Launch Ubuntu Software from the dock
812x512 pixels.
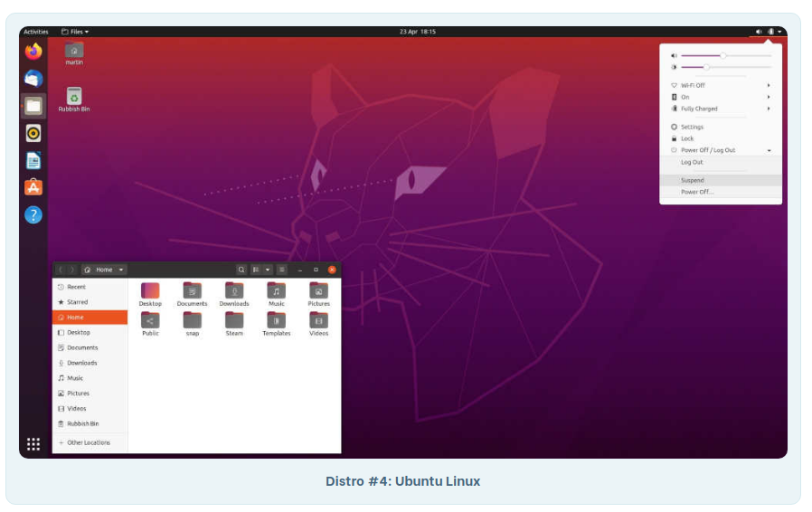[x=33, y=187]
